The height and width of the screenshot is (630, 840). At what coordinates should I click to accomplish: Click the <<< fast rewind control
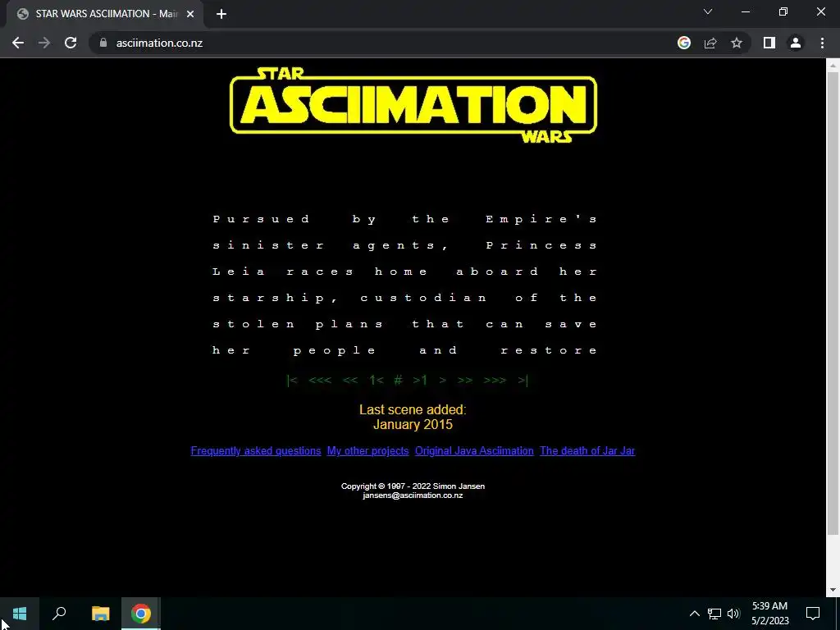tap(320, 380)
